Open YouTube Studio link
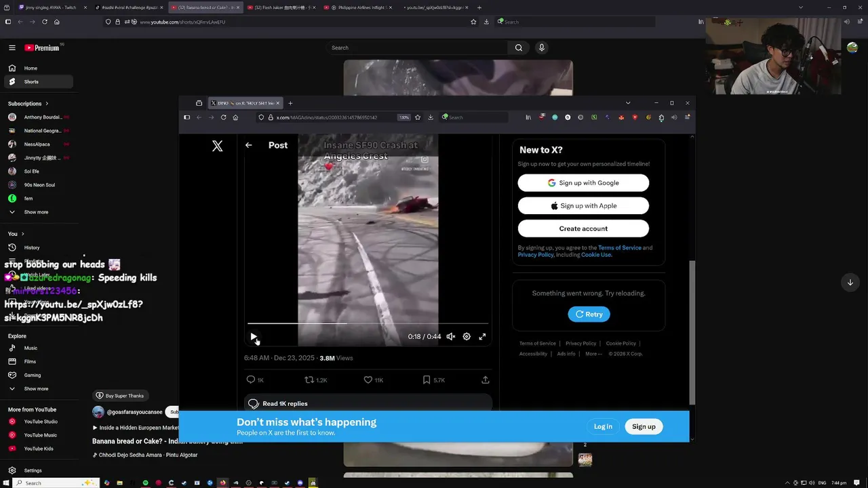 37,422
